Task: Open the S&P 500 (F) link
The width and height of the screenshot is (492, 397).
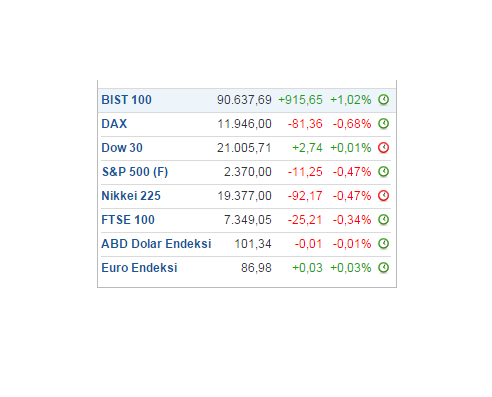Action: coord(135,172)
